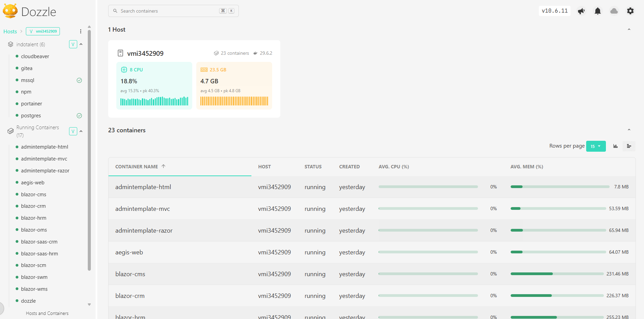Click the check icon beside mssql

pyautogui.click(x=79, y=80)
